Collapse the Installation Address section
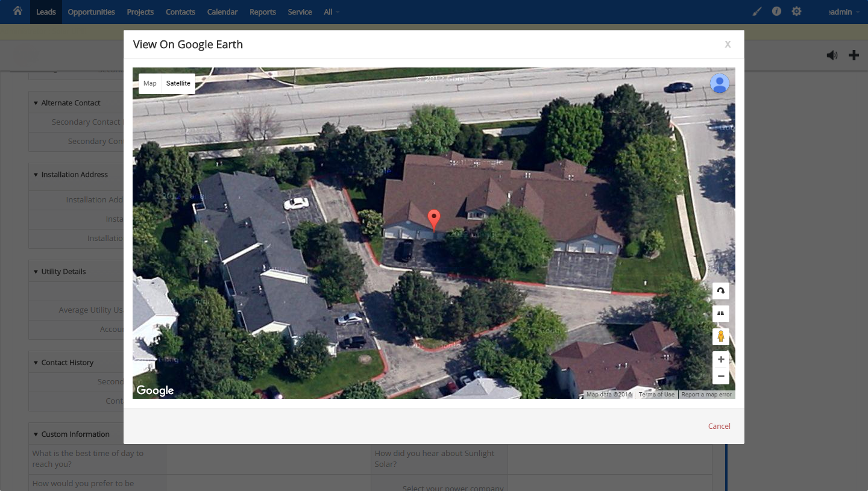This screenshot has height=491, width=868. [x=36, y=175]
